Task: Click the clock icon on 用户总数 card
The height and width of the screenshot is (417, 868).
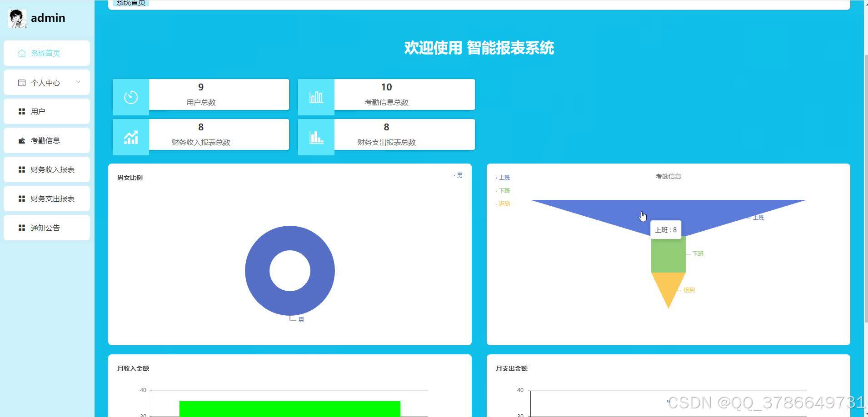Action: [x=130, y=96]
